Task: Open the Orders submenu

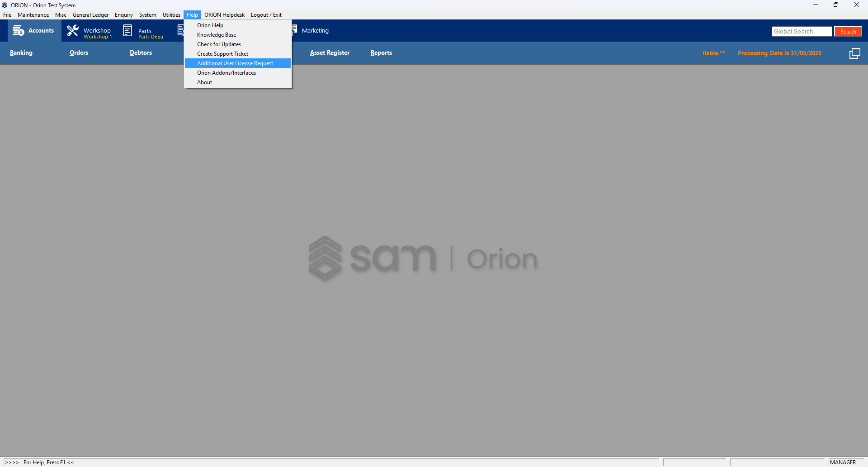Action: (79, 52)
